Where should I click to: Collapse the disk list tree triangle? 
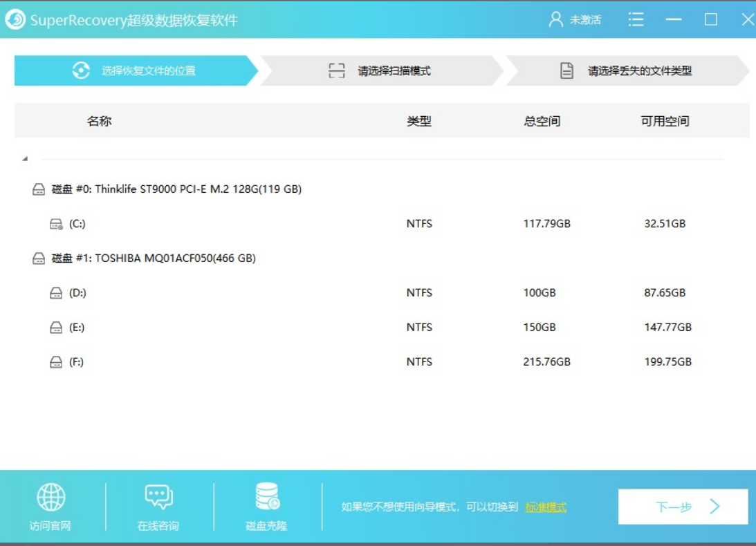25,159
